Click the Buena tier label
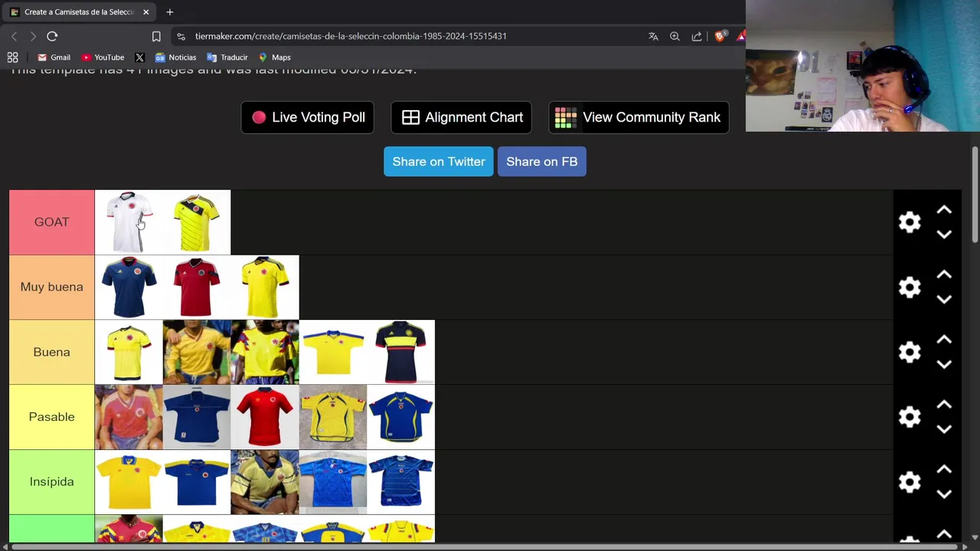 coord(51,352)
